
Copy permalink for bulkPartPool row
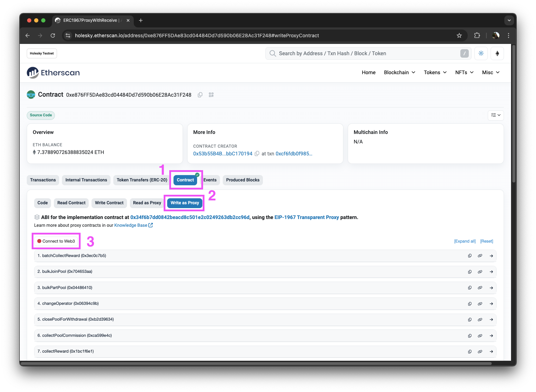coord(480,288)
